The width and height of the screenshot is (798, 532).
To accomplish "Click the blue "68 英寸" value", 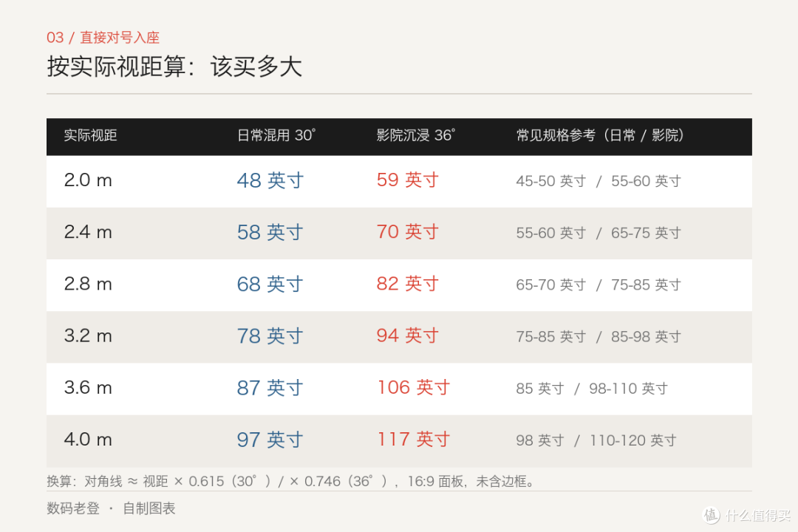I will coord(270,284).
